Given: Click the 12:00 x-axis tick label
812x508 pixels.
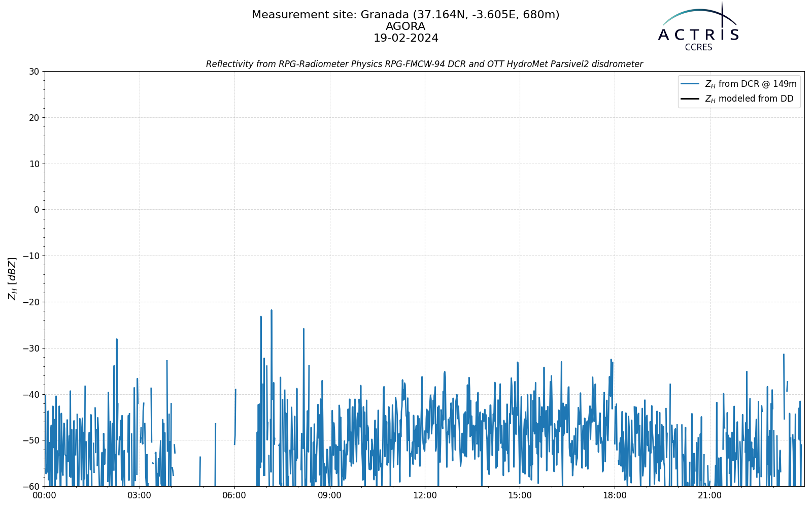Looking at the screenshot, I should (425, 495).
